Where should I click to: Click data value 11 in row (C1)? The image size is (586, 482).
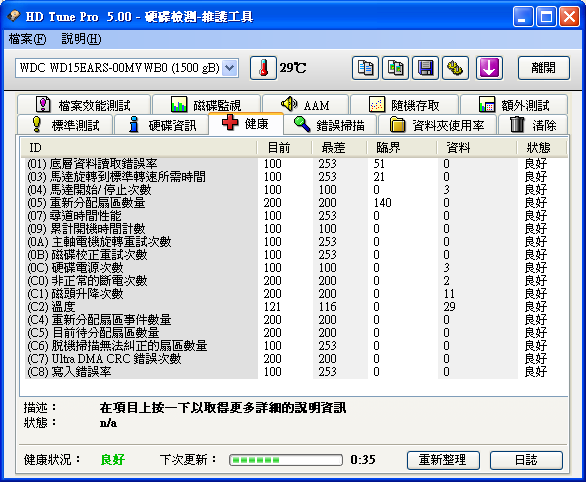coord(449,294)
